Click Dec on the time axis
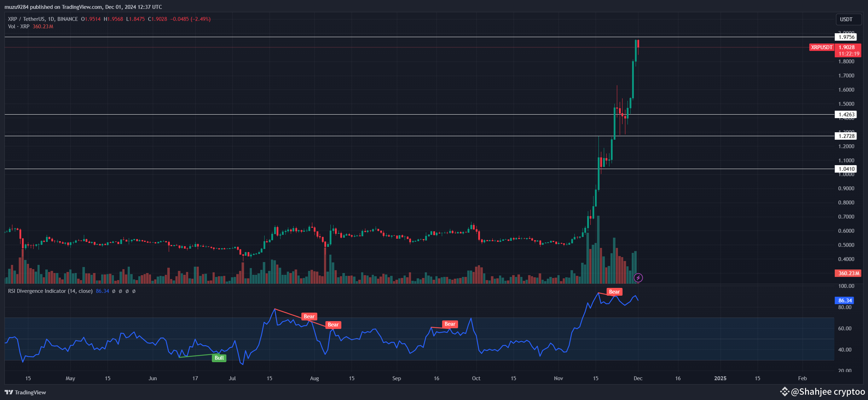Viewport: 868px width, 400px height. pos(638,378)
